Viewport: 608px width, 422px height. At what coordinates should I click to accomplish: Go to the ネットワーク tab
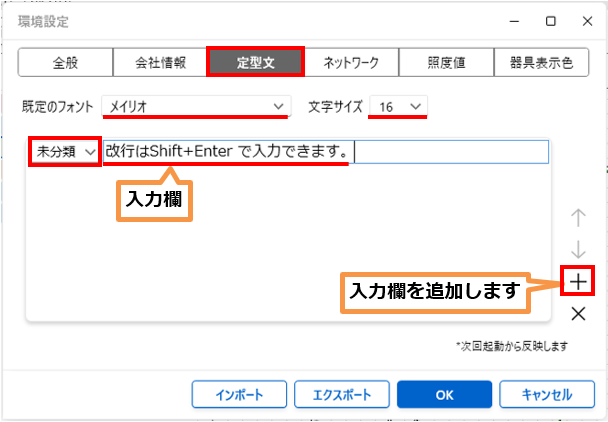[x=351, y=62]
